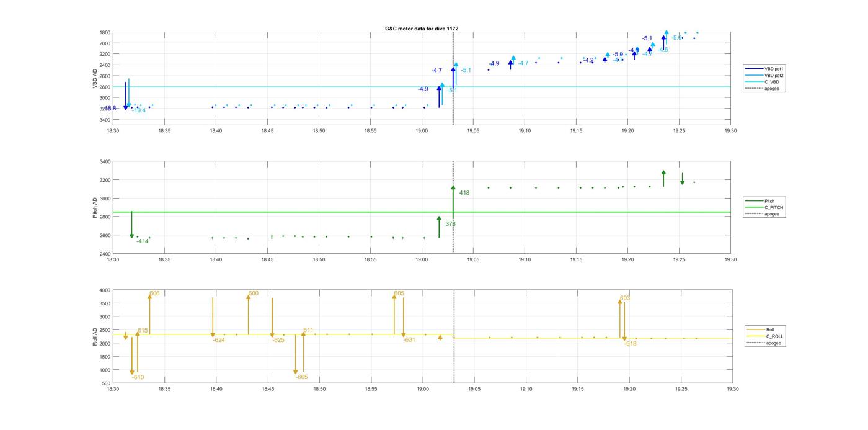
Task: Click the 615 roll data label
Action: [x=143, y=331]
